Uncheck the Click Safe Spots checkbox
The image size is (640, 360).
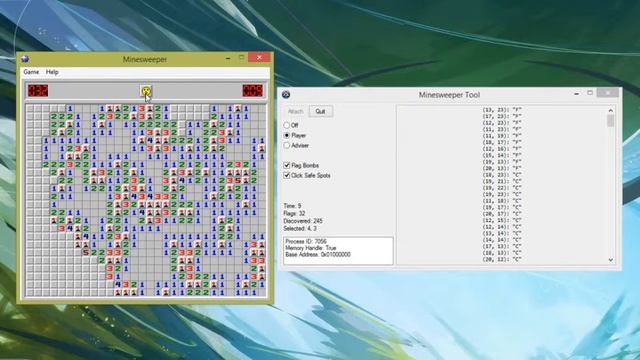point(287,176)
